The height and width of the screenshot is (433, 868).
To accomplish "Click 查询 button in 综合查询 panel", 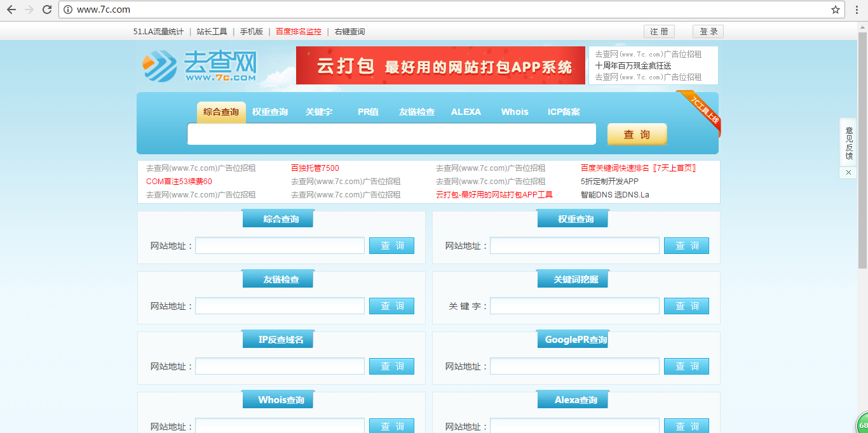I will pos(391,246).
